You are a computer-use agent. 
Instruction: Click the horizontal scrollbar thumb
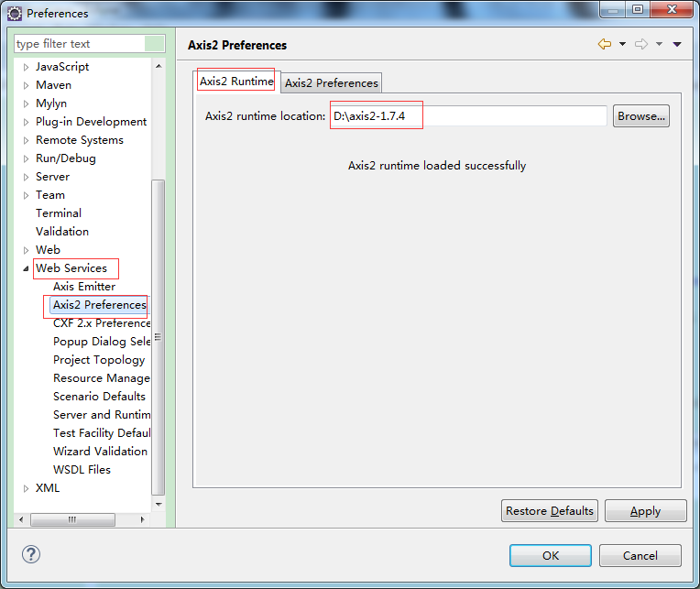[72, 519]
